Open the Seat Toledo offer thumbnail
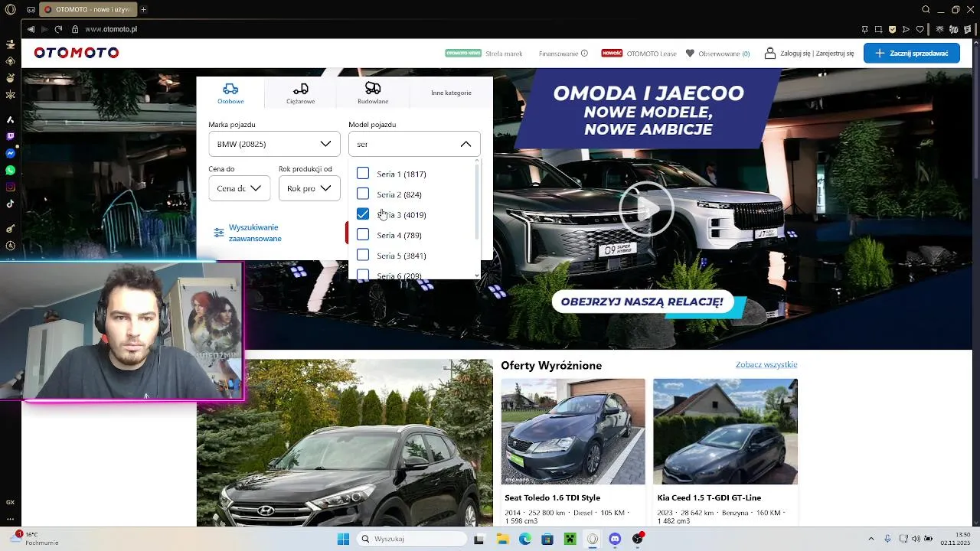 coord(573,432)
